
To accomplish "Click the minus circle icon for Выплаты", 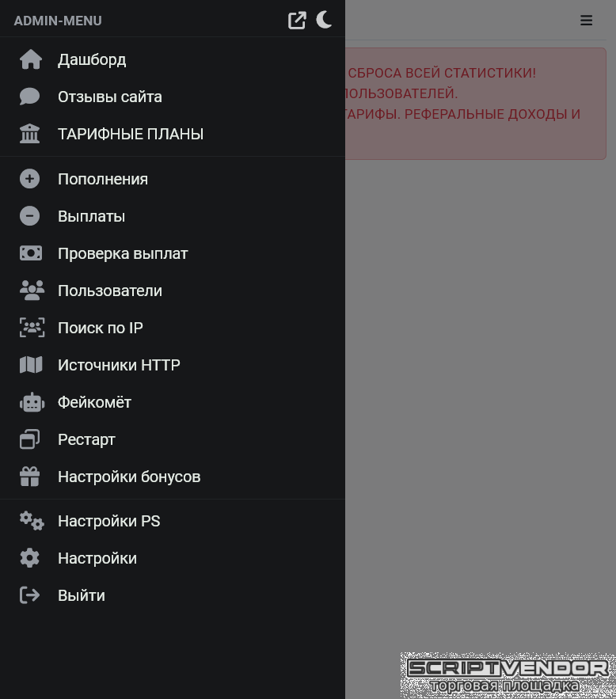I will pos(30,216).
